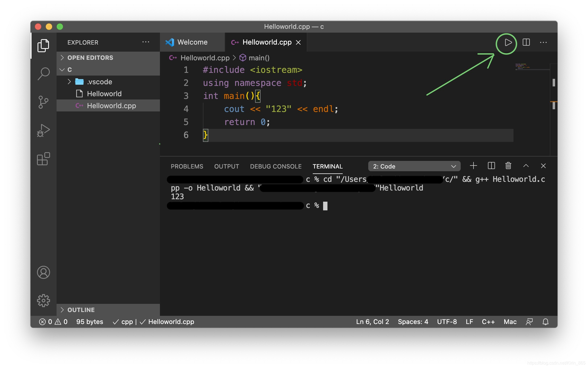Kill terminal with trash icon
588x368 pixels.
tap(508, 166)
